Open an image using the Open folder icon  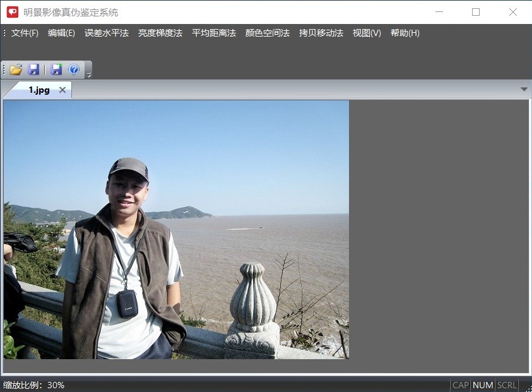click(15, 69)
